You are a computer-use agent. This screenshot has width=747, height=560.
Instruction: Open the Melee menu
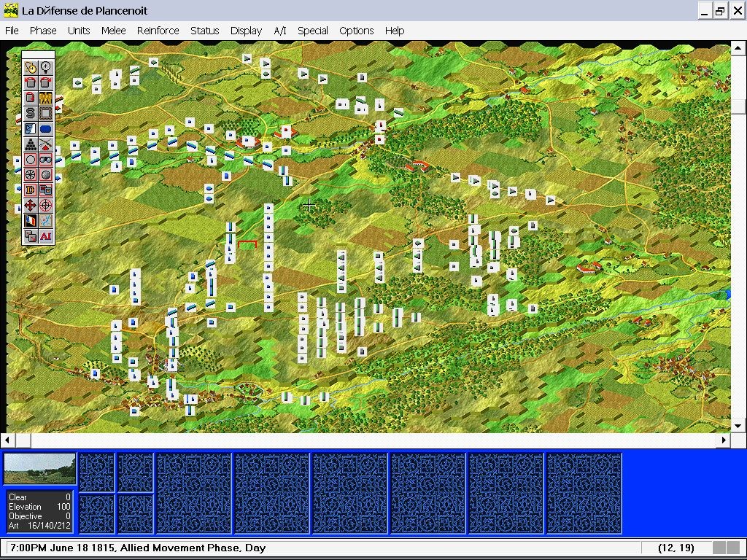(x=113, y=31)
